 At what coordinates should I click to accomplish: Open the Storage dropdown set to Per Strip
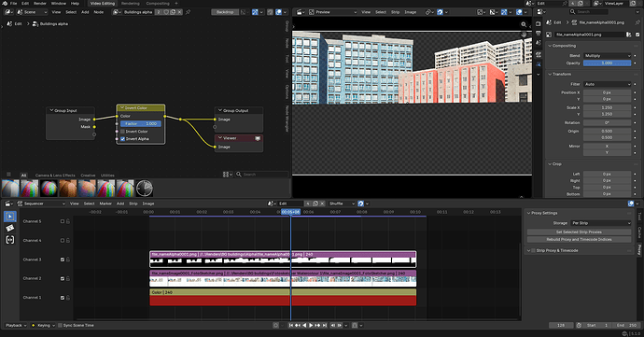tap(600, 223)
